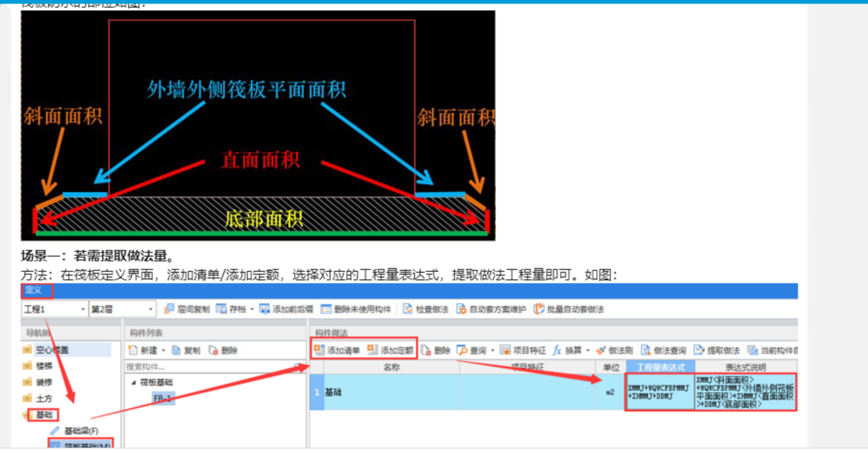Open the 工程1 project dropdown

(83, 309)
